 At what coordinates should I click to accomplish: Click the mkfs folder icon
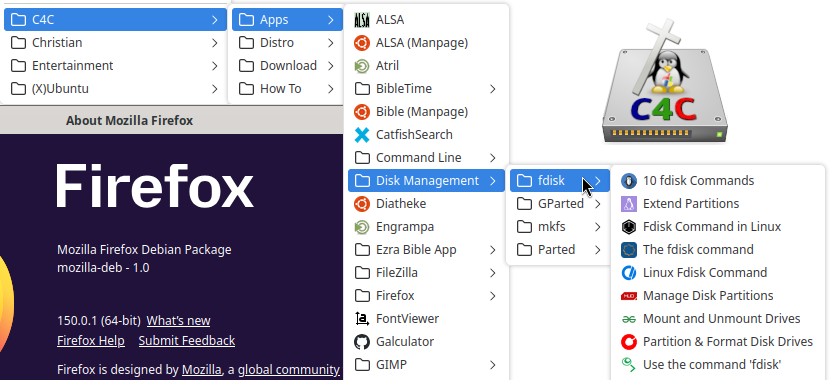pos(524,227)
